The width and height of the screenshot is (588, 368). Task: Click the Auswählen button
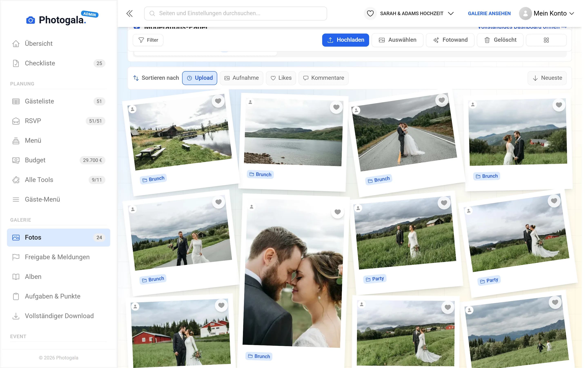click(398, 40)
